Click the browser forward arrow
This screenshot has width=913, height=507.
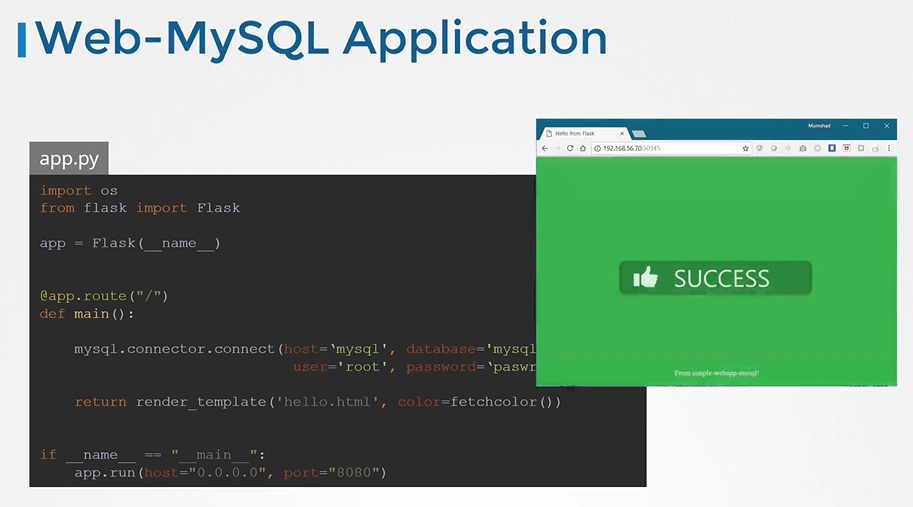tap(557, 148)
